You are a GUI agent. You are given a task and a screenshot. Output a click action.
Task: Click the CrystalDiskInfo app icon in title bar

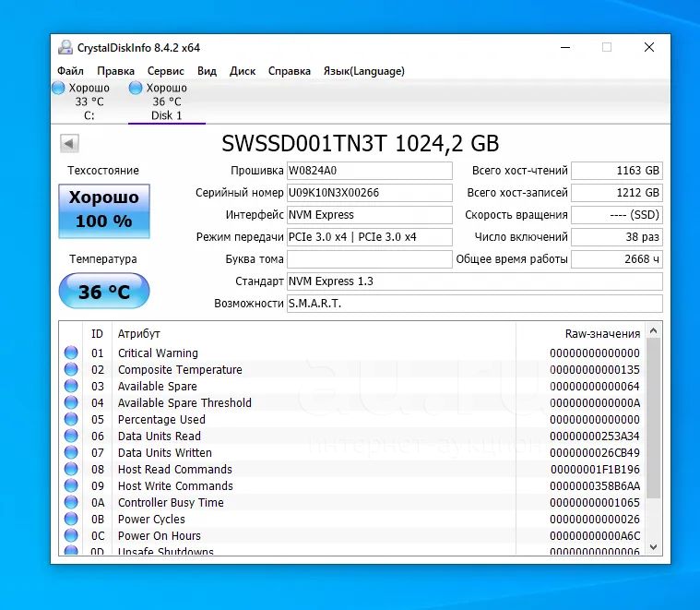65,47
